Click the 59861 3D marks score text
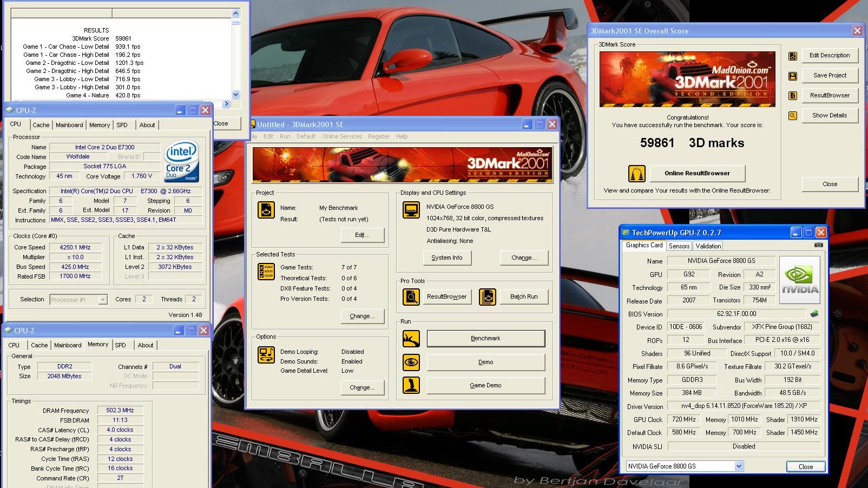Image resolution: width=868 pixels, height=488 pixels. pos(692,143)
